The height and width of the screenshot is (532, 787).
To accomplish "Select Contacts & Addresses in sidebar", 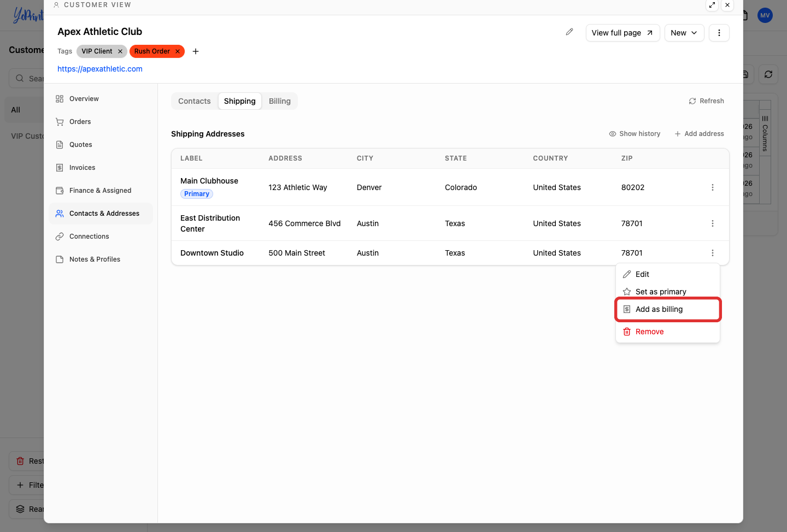I will point(101,214).
